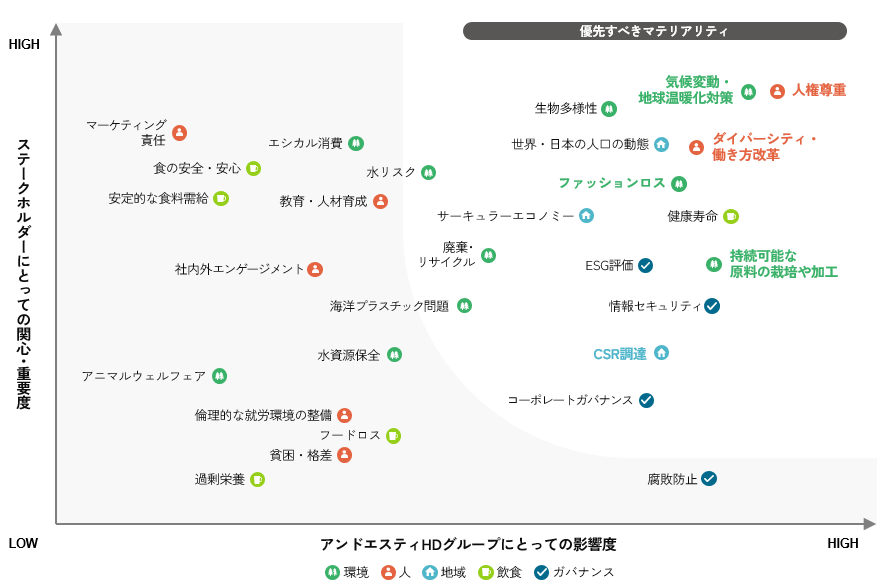Select the ダイバーシティ・働き方改革 label

pyautogui.click(x=764, y=147)
